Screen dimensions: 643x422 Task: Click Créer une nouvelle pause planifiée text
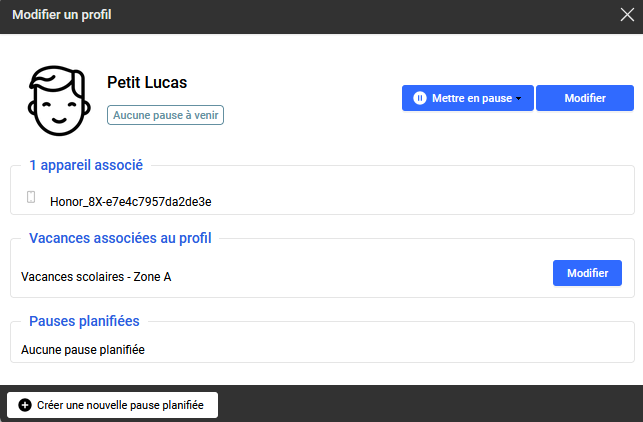coord(120,405)
